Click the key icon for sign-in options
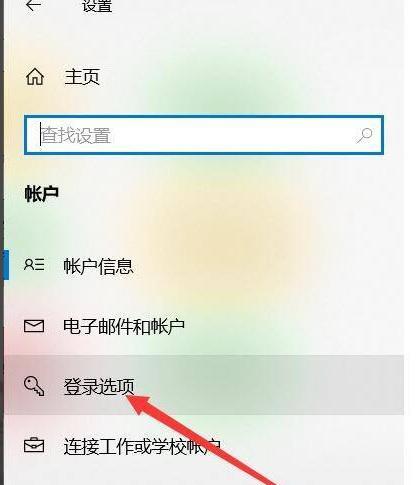This screenshot has height=485, width=416. pos(34,386)
